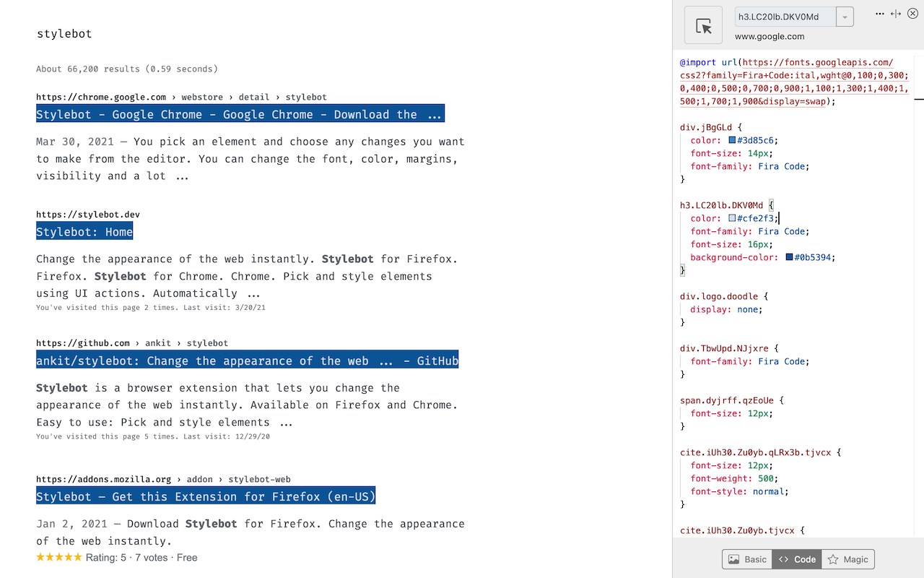Close the Stylebot panel
Screen dimensions: 924x578
pyautogui.click(x=913, y=14)
